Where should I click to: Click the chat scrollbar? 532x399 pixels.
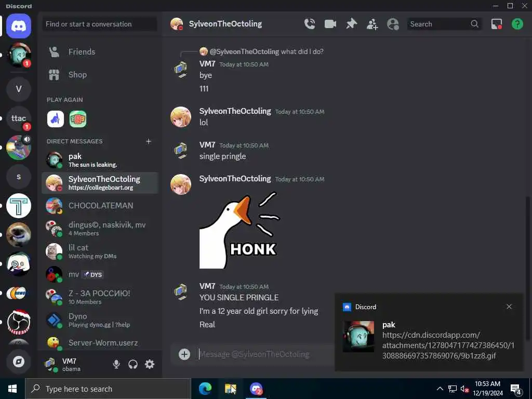pyautogui.click(x=528, y=268)
